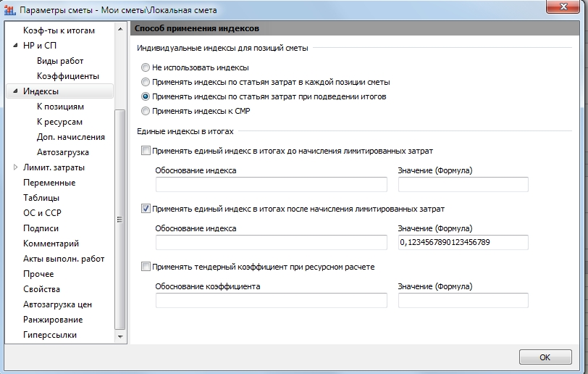
Task: Open 'К позициям' subsection
Action: [x=60, y=107]
